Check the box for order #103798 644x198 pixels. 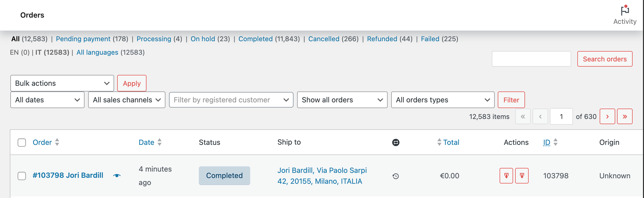pyautogui.click(x=22, y=176)
